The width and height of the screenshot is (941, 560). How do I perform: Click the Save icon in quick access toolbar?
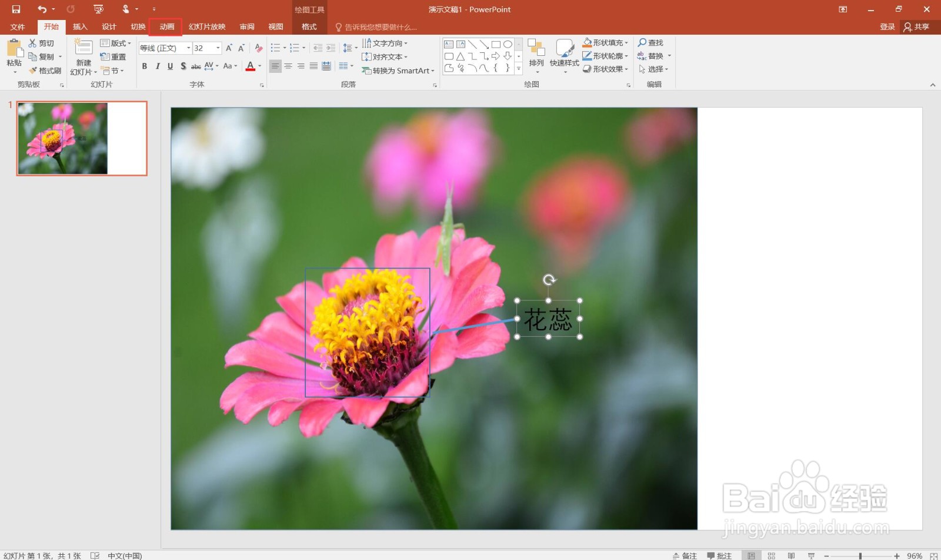coord(16,9)
